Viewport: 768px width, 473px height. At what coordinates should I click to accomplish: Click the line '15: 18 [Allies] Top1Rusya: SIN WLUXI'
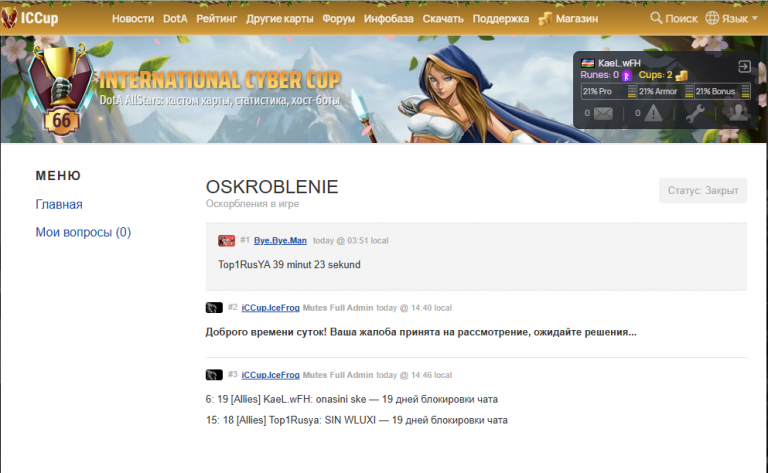[x=291, y=420]
